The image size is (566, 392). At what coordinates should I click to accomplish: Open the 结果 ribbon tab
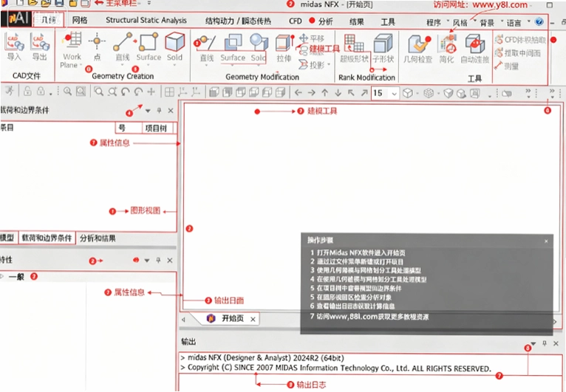click(x=357, y=22)
